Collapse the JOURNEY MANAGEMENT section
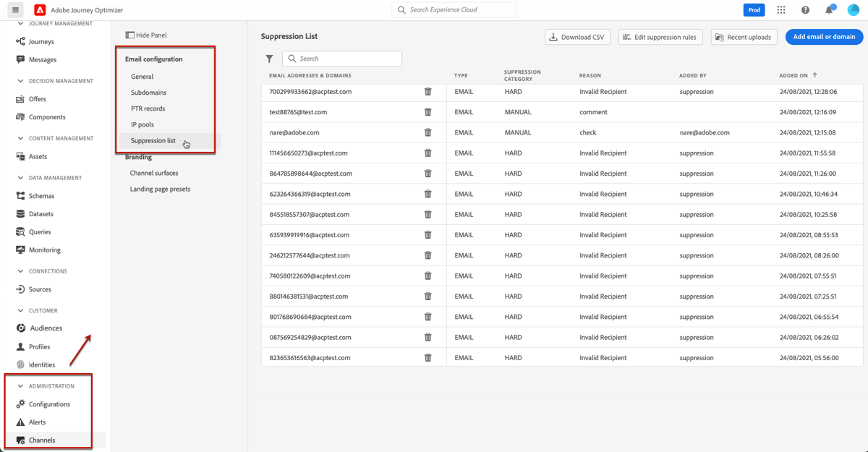Screen dimensions: 868x452 [x=20, y=23]
